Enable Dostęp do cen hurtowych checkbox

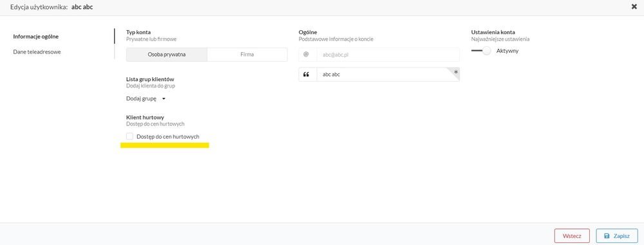tap(130, 136)
